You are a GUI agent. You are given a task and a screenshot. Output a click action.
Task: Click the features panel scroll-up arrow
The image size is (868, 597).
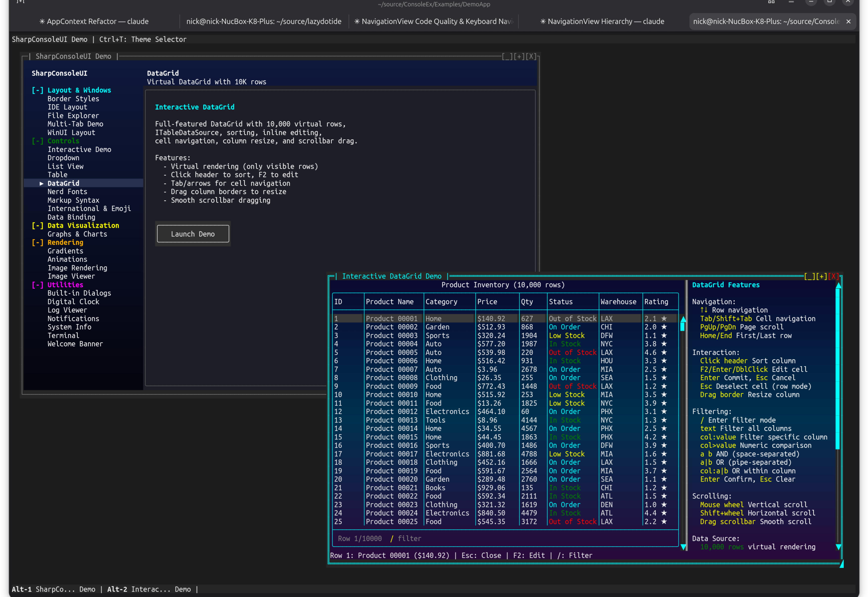click(838, 285)
